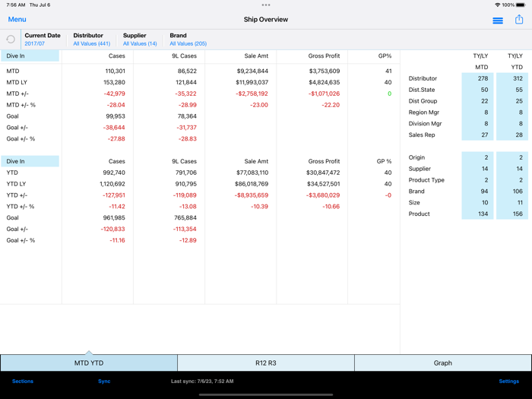Select Dist.State MTD value 50
The width and height of the screenshot is (532, 399).
477,90
